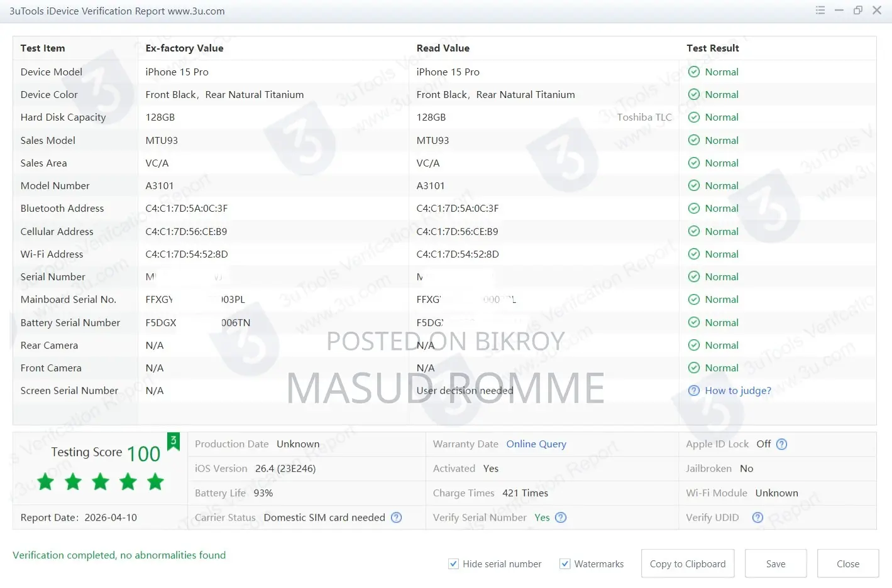
Task: Maximize the verification report window
Action: pos(858,10)
